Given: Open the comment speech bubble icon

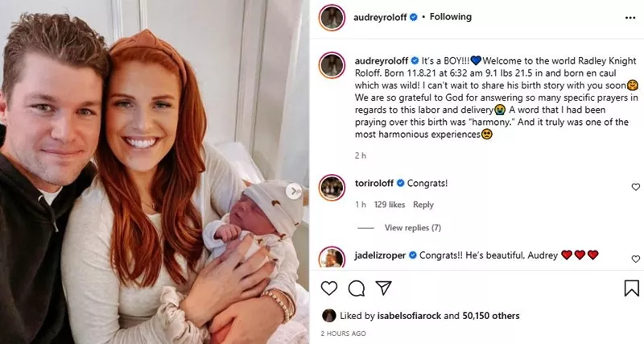Looking at the screenshot, I should click(356, 288).
